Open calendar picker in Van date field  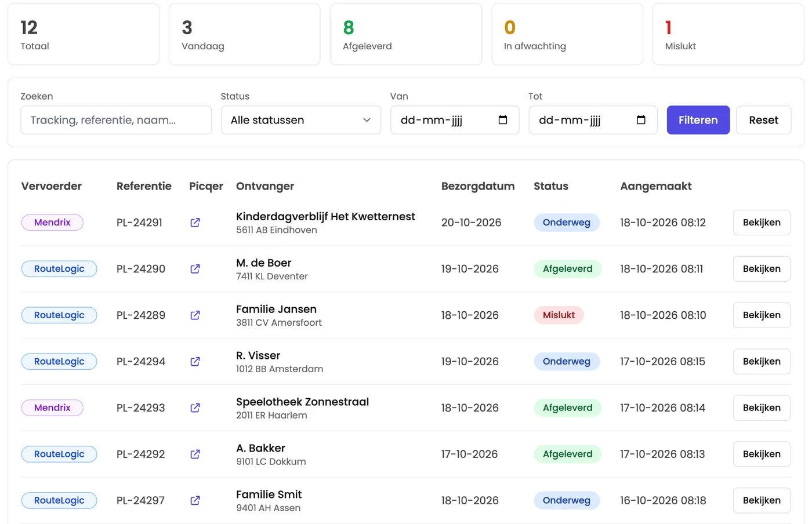click(503, 120)
